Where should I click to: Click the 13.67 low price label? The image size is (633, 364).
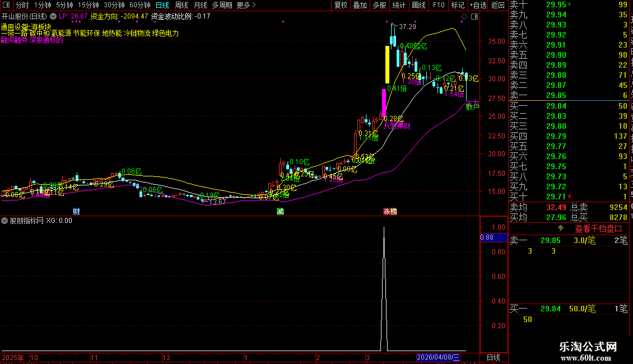217,202
